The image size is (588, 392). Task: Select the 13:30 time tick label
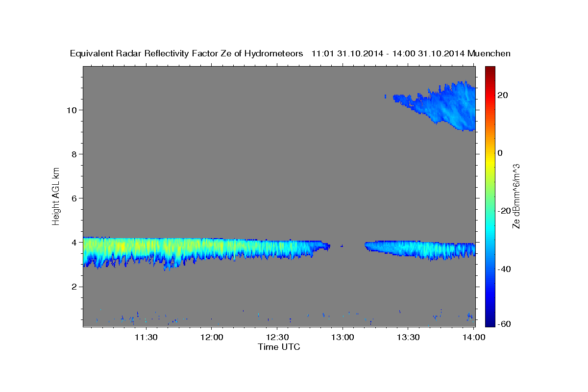[x=408, y=337]
